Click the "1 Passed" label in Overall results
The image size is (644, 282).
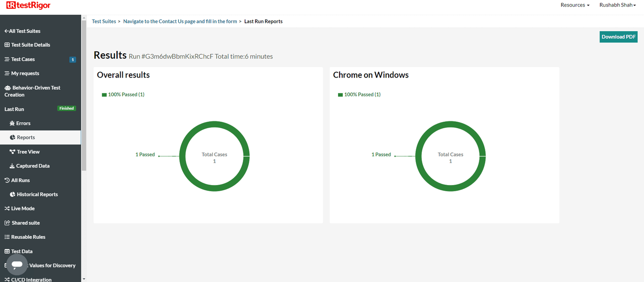145,155
